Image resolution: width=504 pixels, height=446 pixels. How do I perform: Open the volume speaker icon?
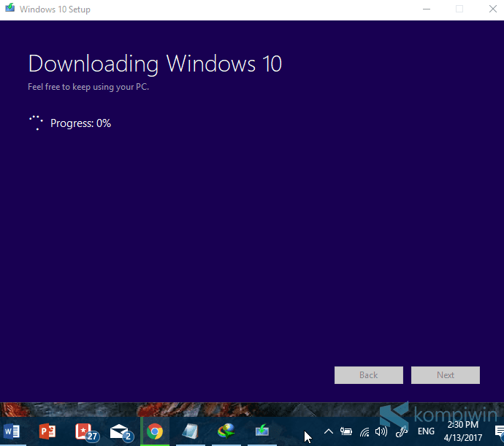click(x=381, y=431)
